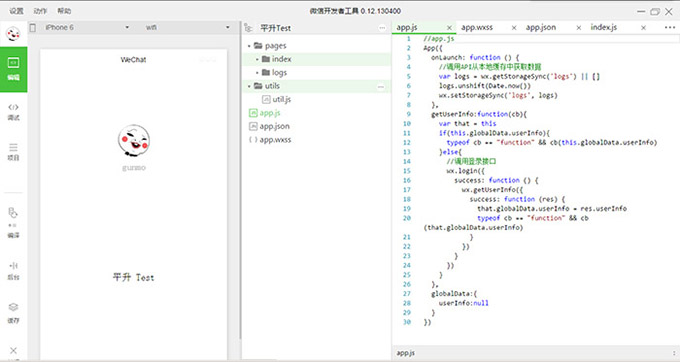Click the '//app.js' comment on line 1
The height and width of the screenshot is (362, 680).
coord(439,39)
